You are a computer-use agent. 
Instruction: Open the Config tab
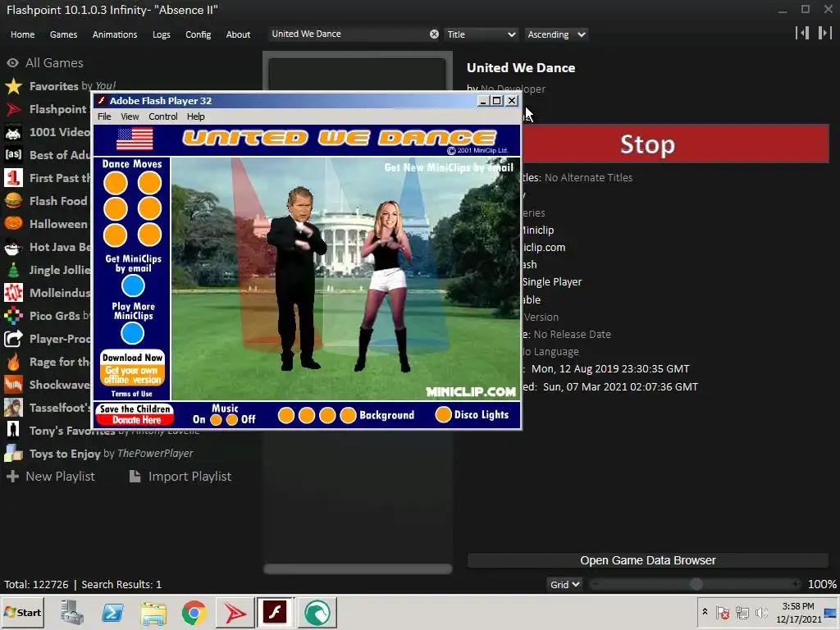coord(199,34)
